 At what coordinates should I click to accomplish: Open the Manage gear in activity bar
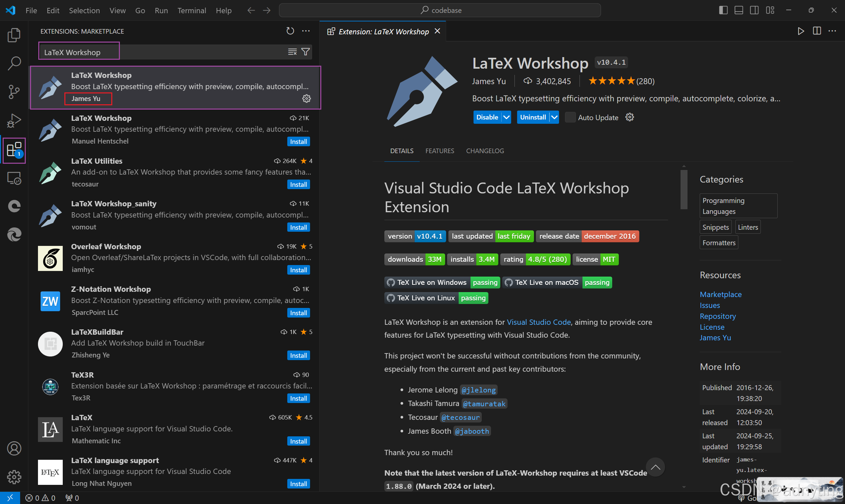[x=14, y=477]
